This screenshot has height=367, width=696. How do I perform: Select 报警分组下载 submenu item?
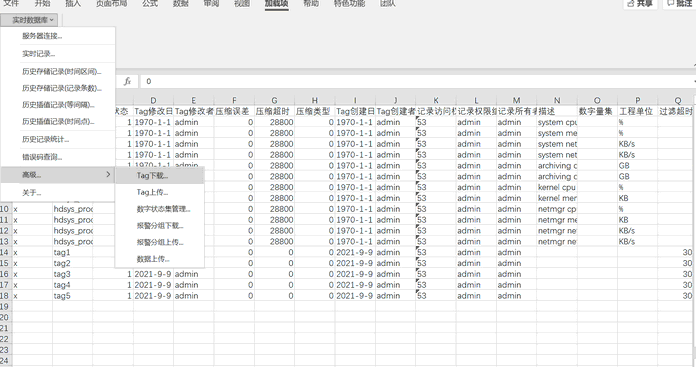click(160, 225)
